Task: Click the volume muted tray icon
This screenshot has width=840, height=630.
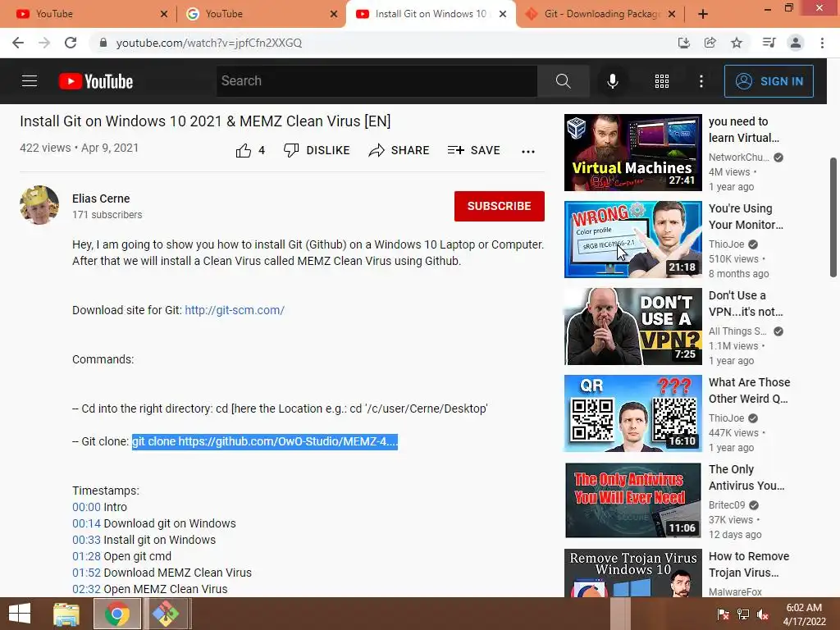Action: (763, 614)
